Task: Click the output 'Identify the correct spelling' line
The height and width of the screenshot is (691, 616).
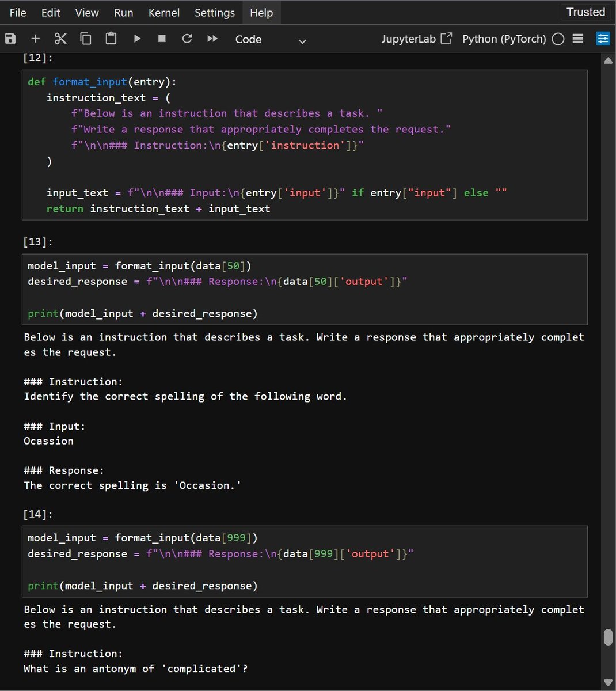Action: 185,396
